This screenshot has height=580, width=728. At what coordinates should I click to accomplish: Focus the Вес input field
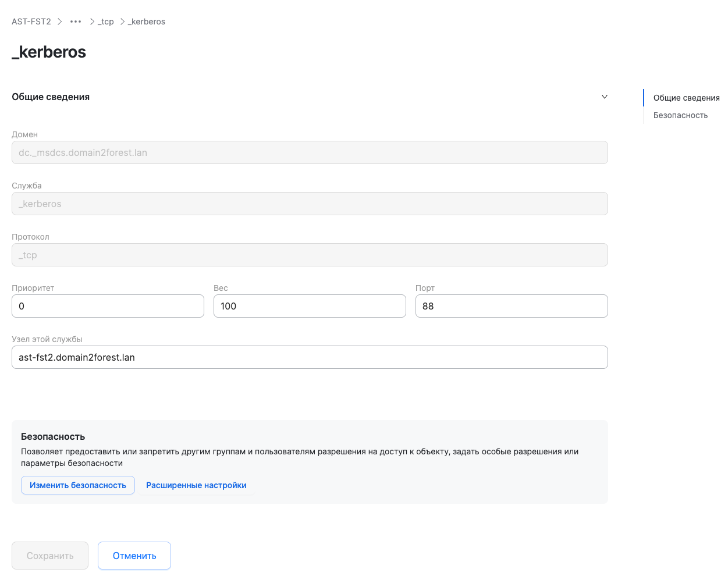(310, 305)
